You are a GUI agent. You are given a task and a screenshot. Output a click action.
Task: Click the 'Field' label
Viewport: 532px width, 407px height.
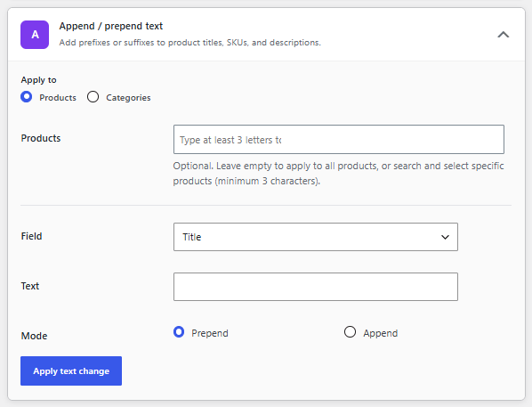31,236
